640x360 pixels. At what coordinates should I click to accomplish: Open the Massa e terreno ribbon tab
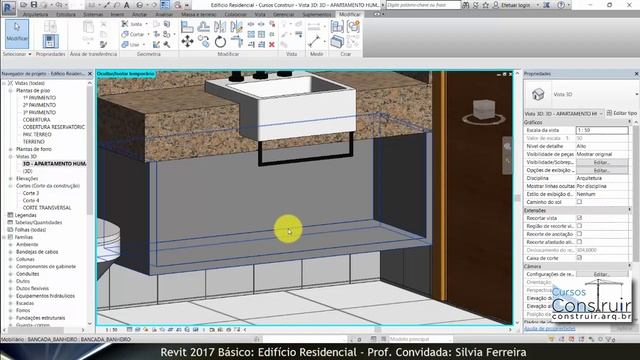pos(199,14)
